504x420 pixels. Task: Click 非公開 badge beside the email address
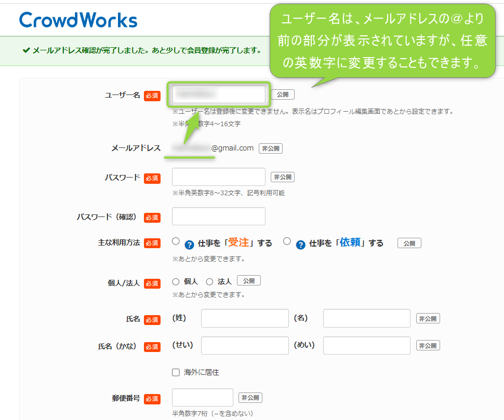point(270,148)
